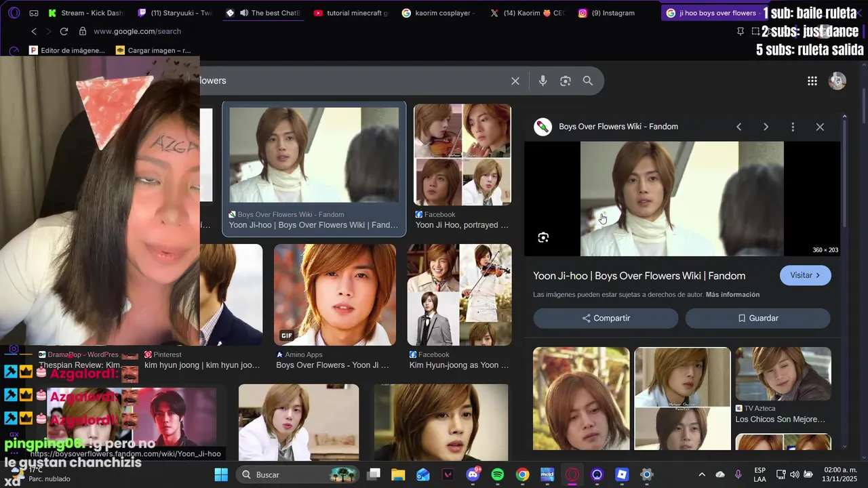Open 'Editor de imágene...' bookmark

click(67, 50)
